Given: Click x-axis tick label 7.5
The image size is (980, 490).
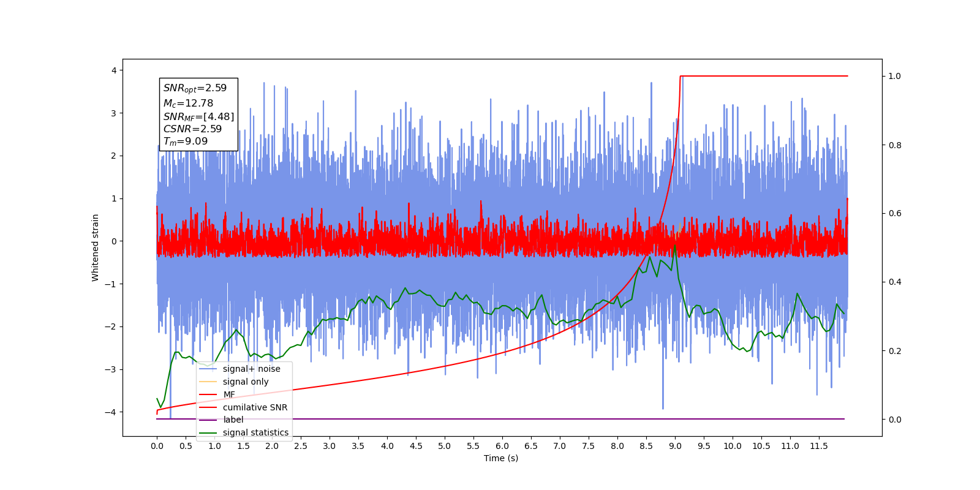Looking at the screenshot, I should (x=589, y=446).
